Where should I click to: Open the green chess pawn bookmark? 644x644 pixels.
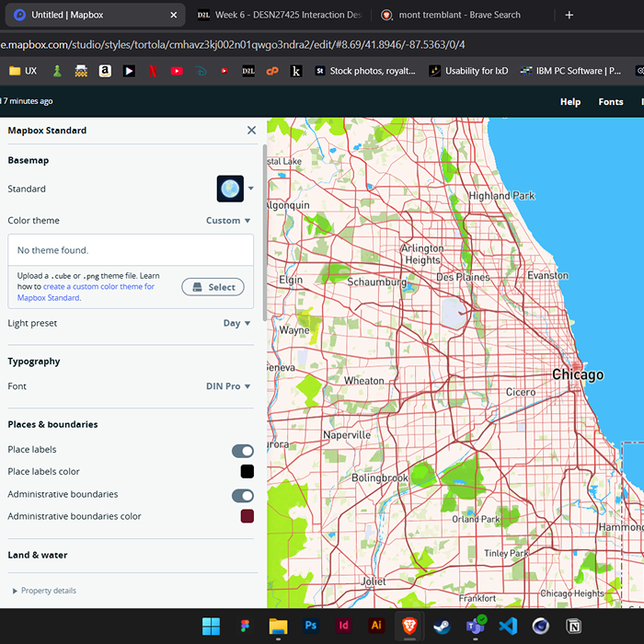[57, 71]
